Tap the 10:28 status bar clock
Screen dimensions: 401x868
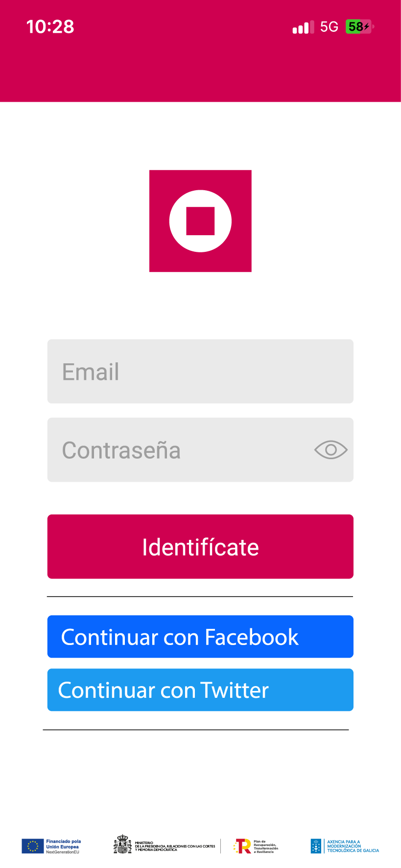[50, 27]
